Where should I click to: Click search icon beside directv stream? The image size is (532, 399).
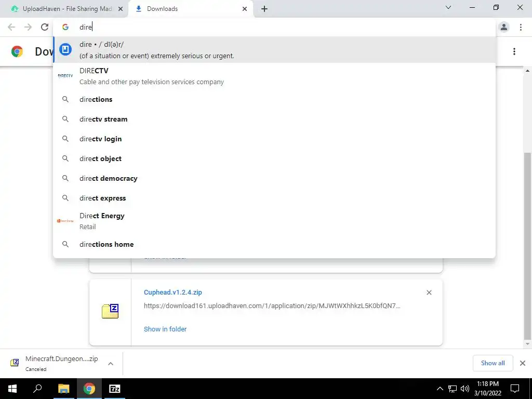(65, 119)
